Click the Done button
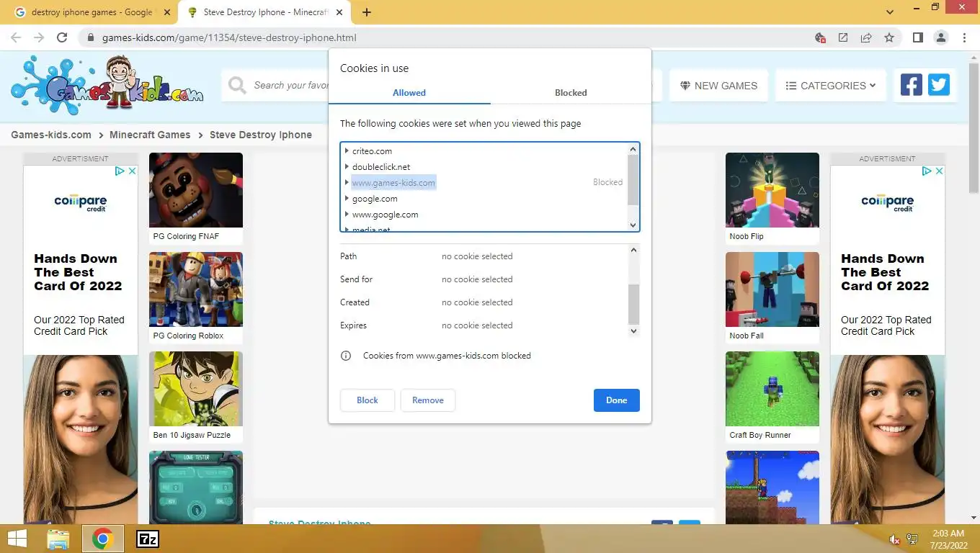 (x=617, y=400)
